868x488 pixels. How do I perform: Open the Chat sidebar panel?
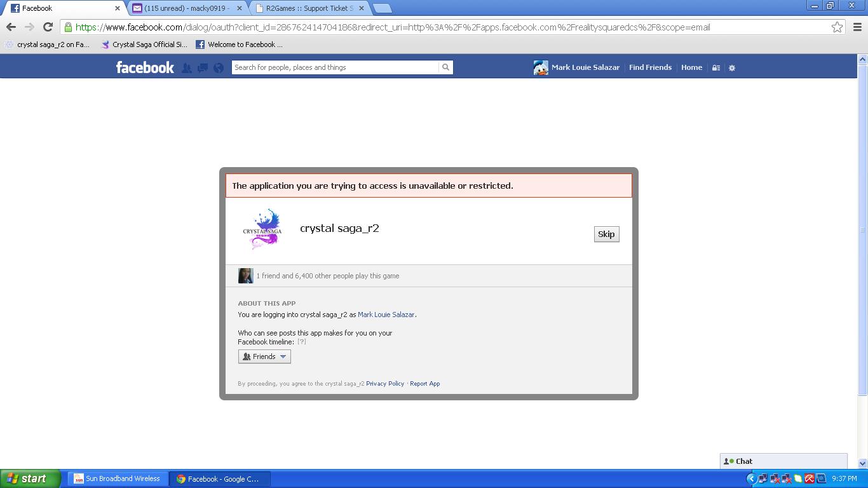(783, 461)
